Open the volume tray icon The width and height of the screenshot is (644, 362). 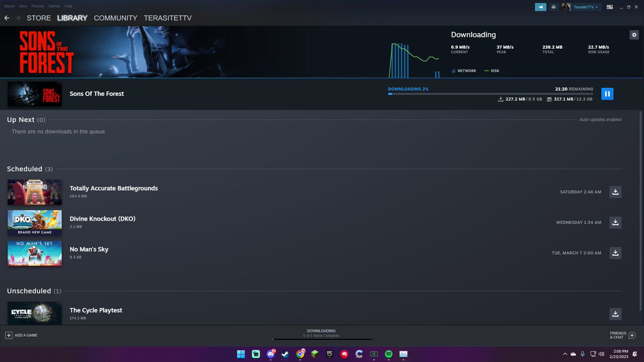click(601, 354)
